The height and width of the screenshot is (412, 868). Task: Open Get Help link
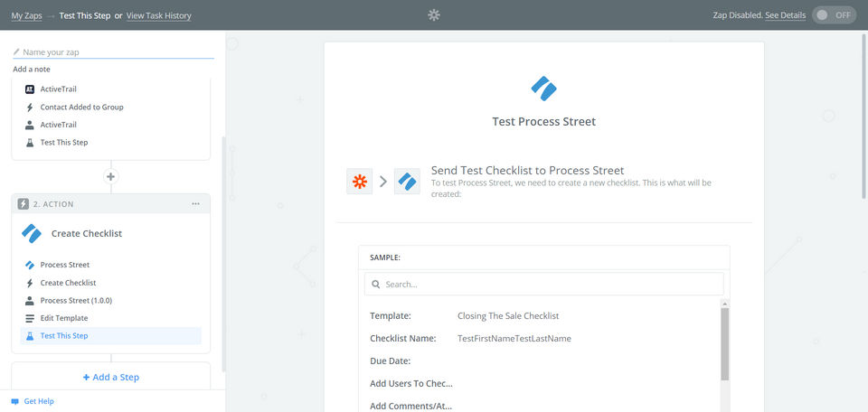(x=39, y=401)
